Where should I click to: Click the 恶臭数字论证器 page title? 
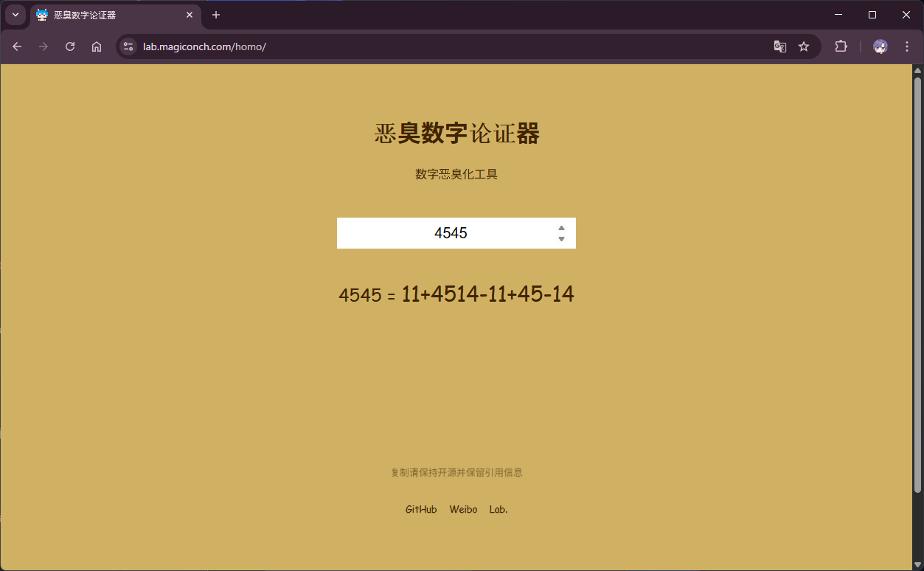pos(456,134)
